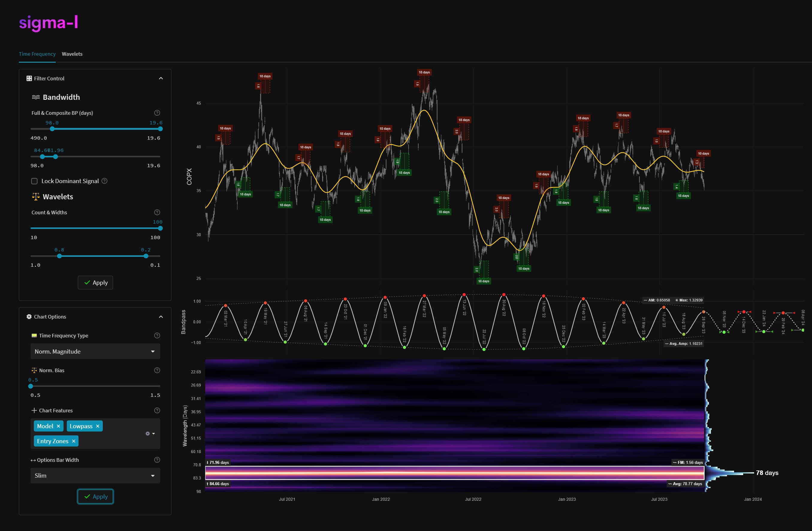
Task: Click the Norm. Bias slider handle
Action: 31,386
